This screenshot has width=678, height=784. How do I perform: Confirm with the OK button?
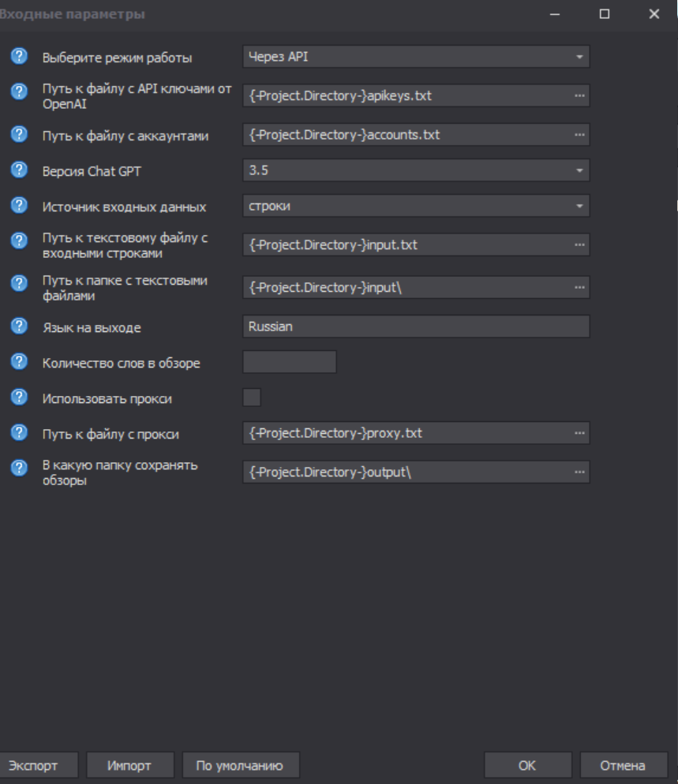(x=527, y=765)
